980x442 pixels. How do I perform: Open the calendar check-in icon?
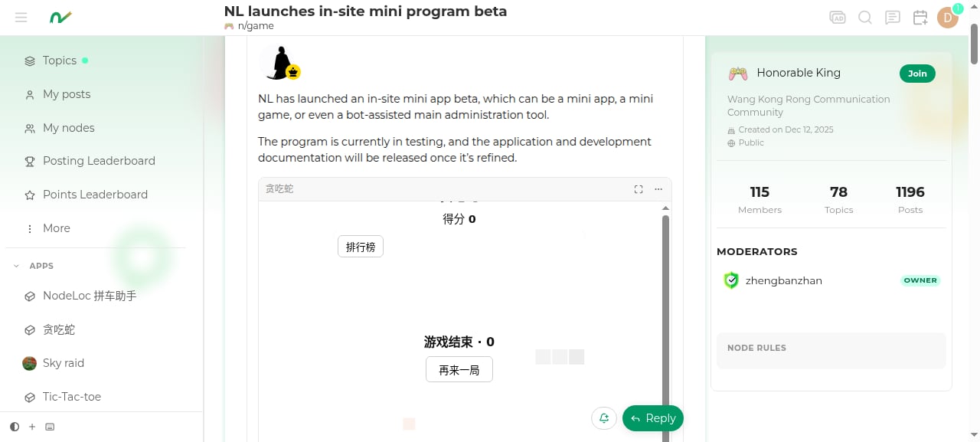[x=920, y=18]
